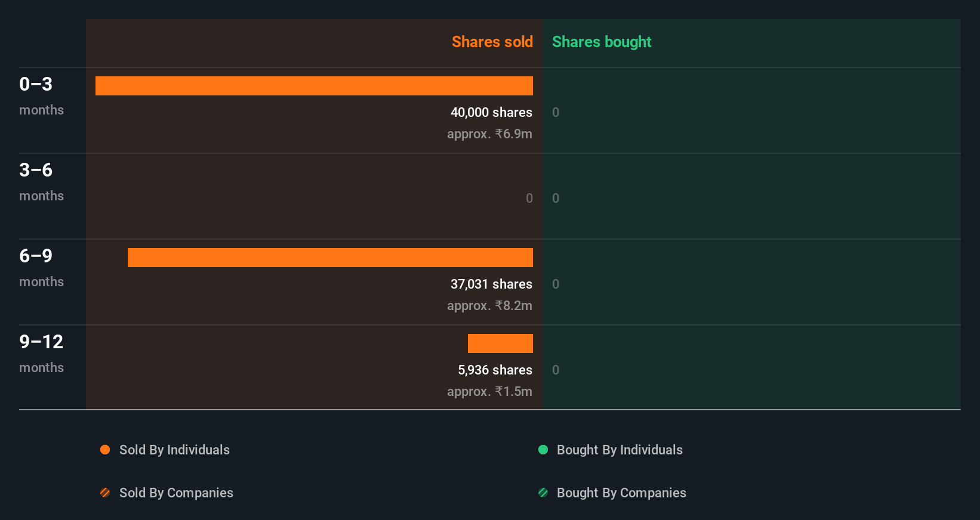980x520 pixels.
Task: Click the zero bought value in 0–3 months row
Action: tap(556, 112)
